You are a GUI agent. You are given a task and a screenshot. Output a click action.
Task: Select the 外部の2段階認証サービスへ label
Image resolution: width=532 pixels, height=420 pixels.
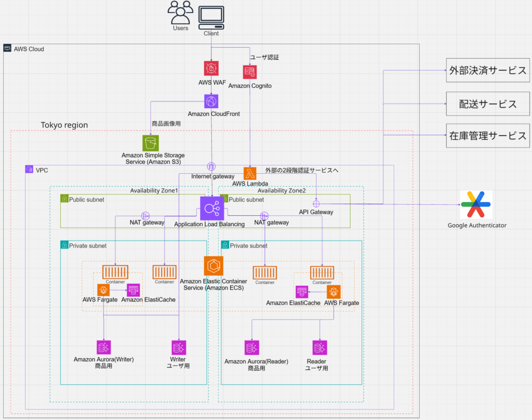[x=302, y=170]
